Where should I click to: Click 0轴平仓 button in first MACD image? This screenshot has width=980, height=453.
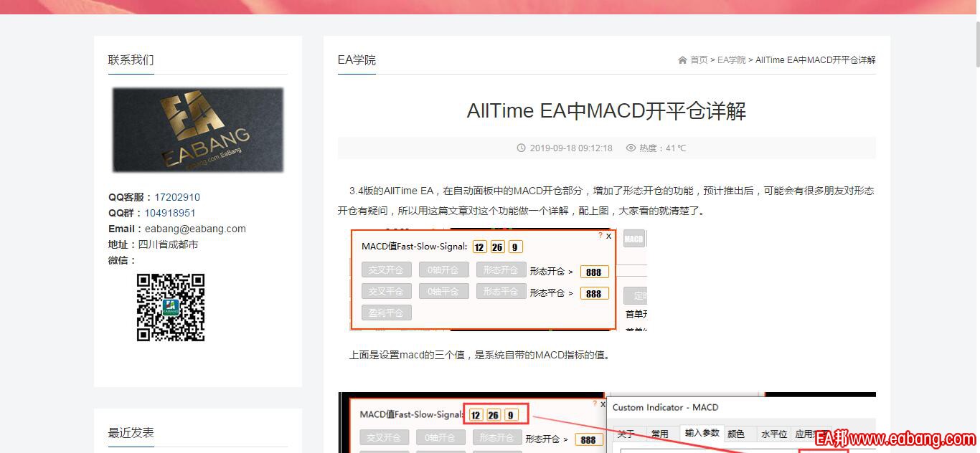click(x=444, y=292)
